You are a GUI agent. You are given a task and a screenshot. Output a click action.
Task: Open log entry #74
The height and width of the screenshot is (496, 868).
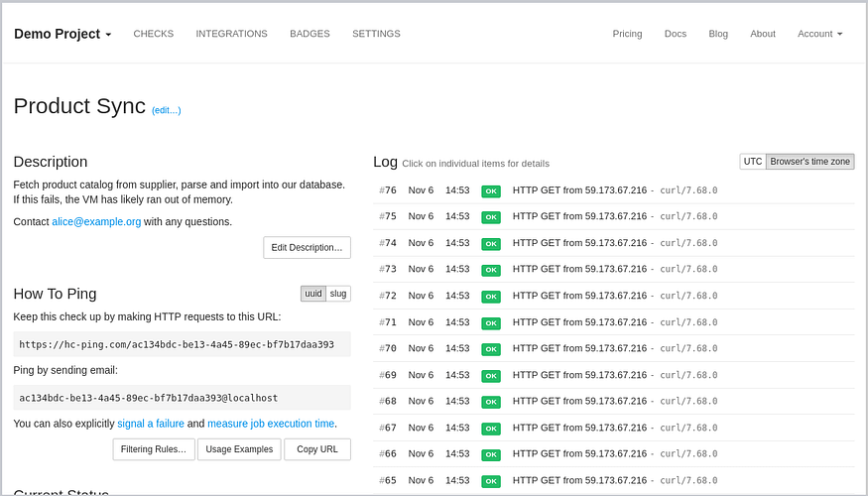pos(613,243)
